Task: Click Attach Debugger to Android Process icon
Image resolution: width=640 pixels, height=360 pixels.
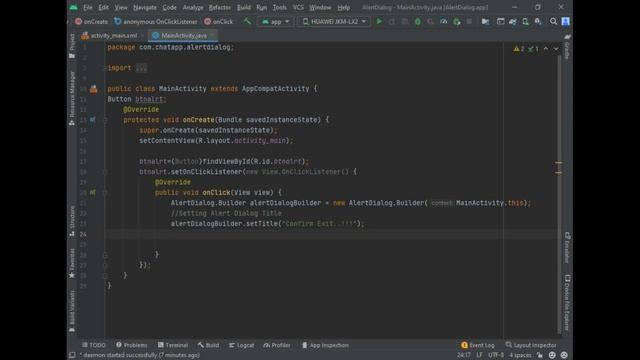Action: pyautogui.click(x=457, y=21)
